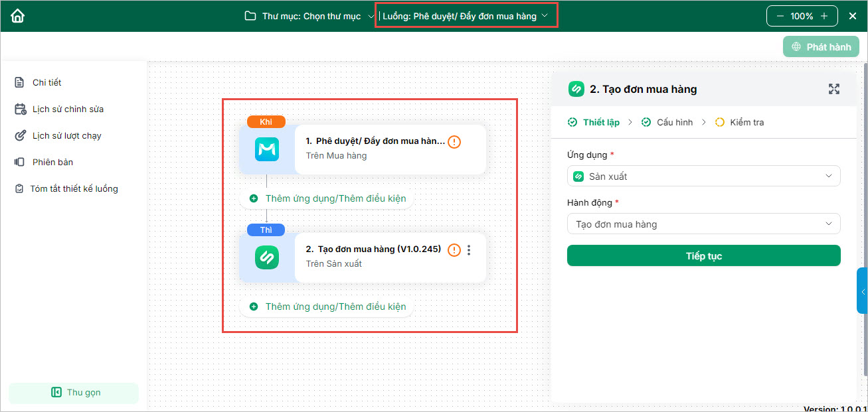Switch to the Cấu hình step tab
Viewport: 868px width, 412px height.
[x=667, y=122]
